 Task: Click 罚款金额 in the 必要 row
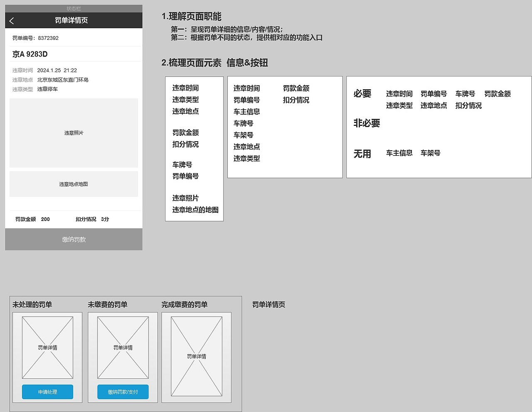(x=498, y=94)
